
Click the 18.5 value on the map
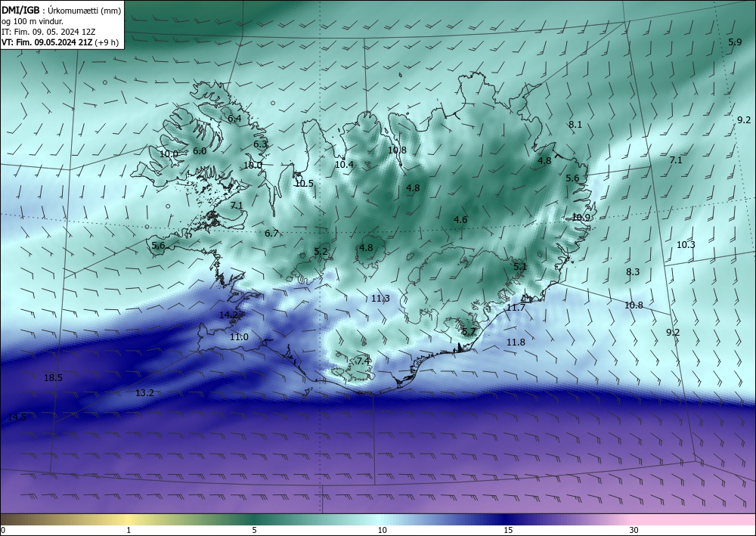[53, 378]
